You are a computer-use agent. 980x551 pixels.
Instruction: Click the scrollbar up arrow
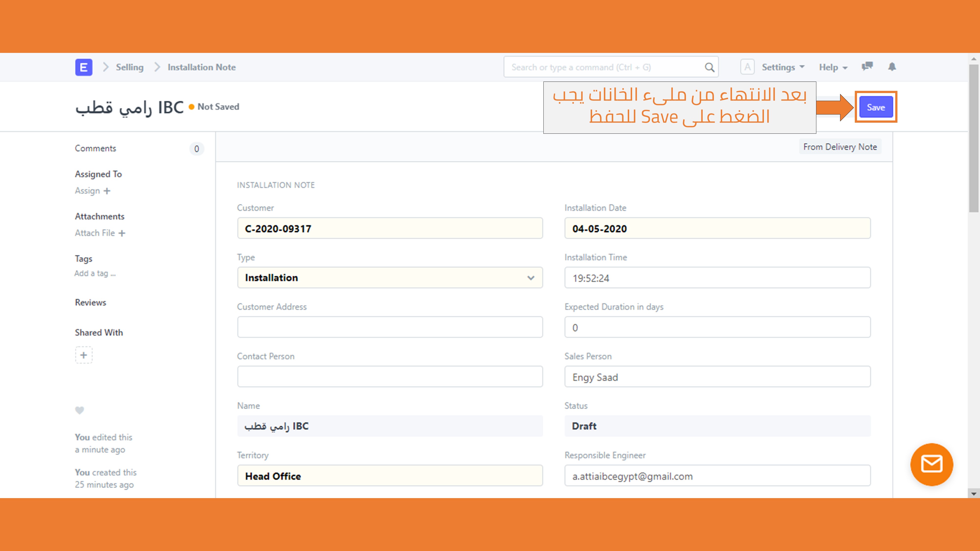pyautogui.click(x=974, y=59)
